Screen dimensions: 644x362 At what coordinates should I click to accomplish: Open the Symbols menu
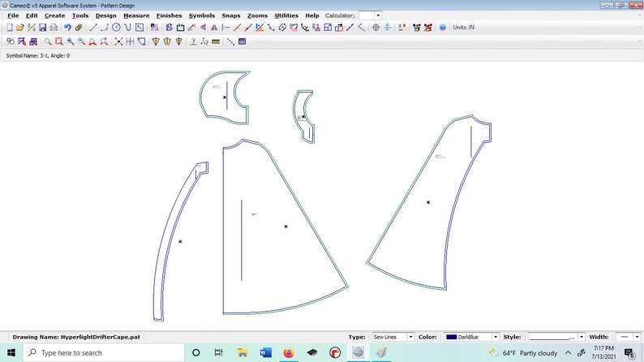202,15
